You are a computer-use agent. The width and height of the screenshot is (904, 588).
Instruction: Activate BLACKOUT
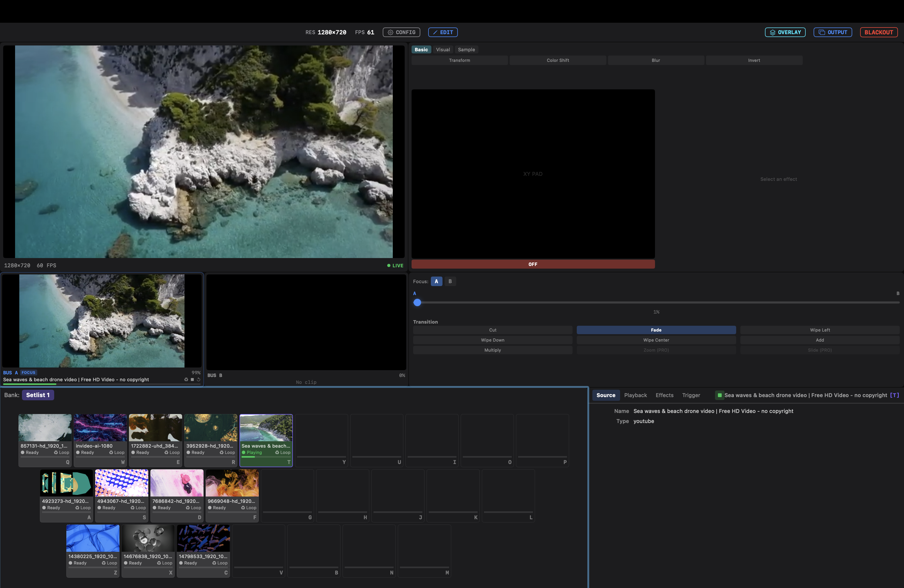tap(879, 32)
